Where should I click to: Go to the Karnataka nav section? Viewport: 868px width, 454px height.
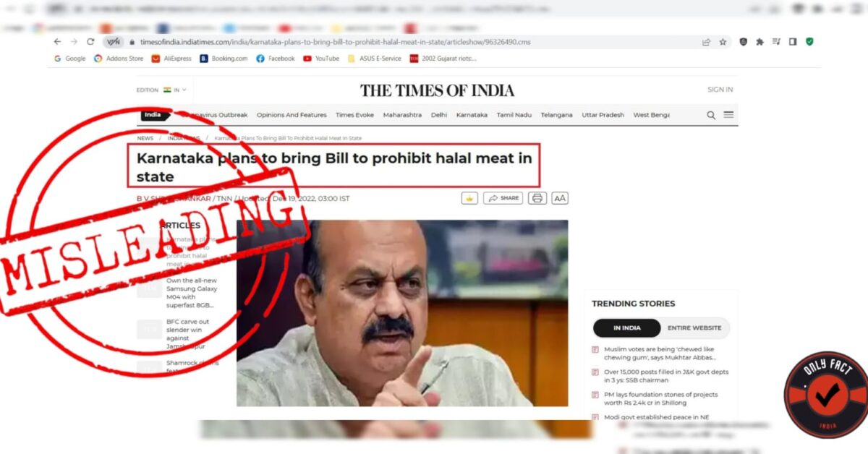472,115
